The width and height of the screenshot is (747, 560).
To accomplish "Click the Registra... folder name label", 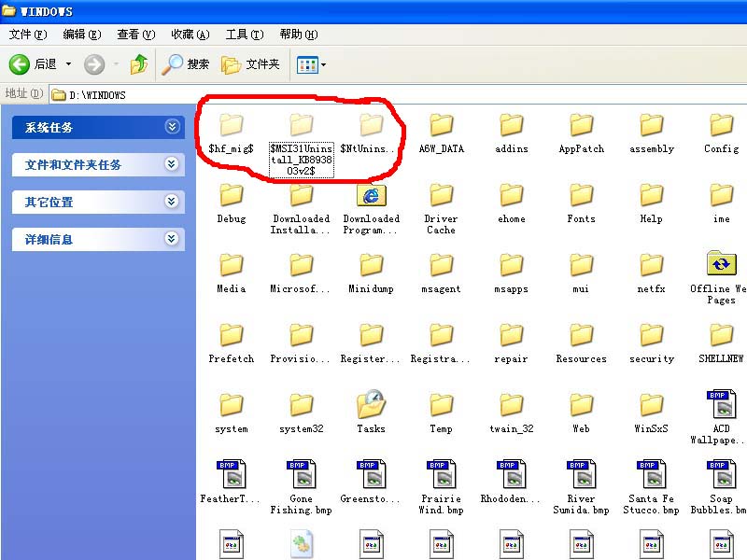I will (440, 359).
